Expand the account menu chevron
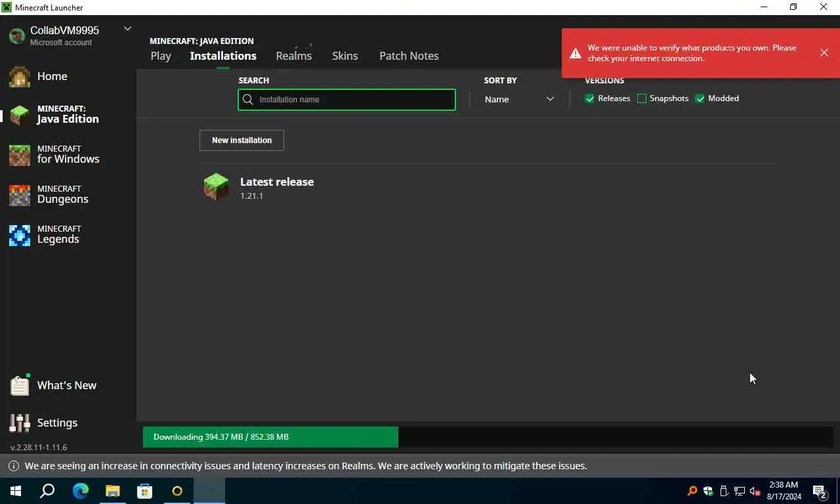The width and height of the screenshot is (840, 504). coord(127,29)
